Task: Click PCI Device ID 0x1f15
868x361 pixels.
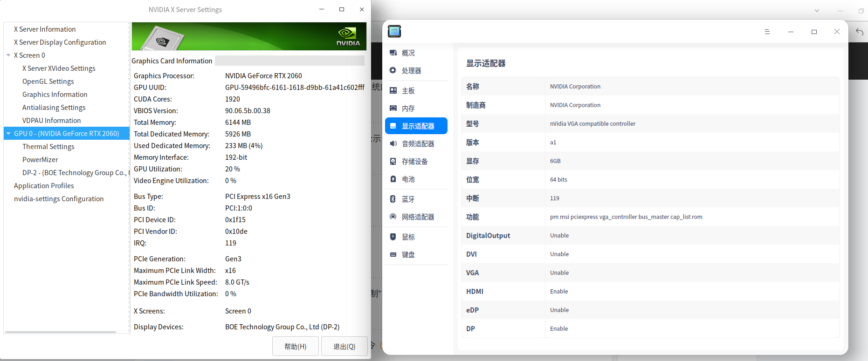Action: 235,220
